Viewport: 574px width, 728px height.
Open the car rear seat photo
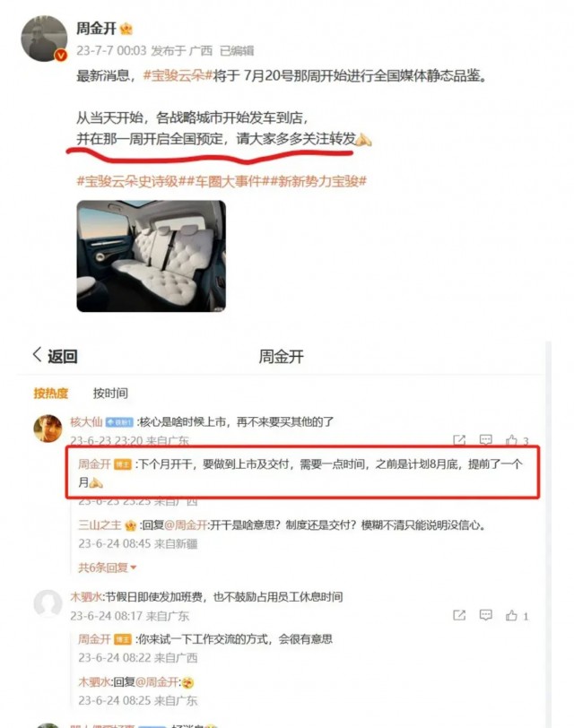point(152,256)
